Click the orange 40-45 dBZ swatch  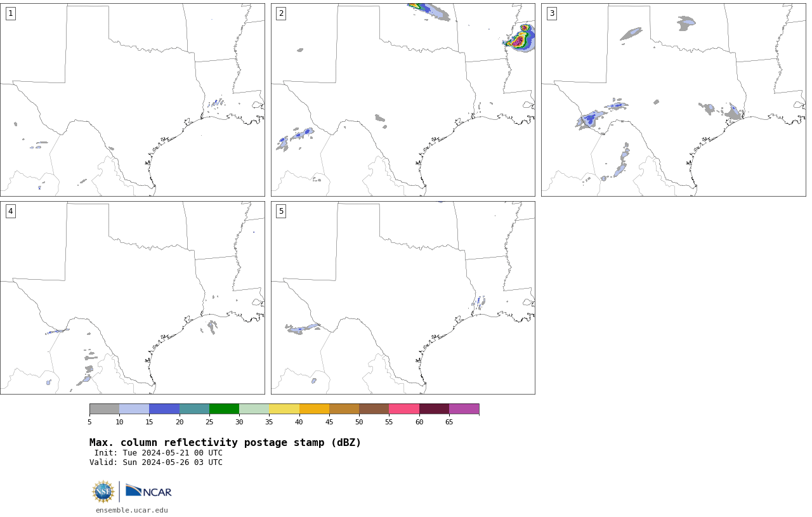314,409
